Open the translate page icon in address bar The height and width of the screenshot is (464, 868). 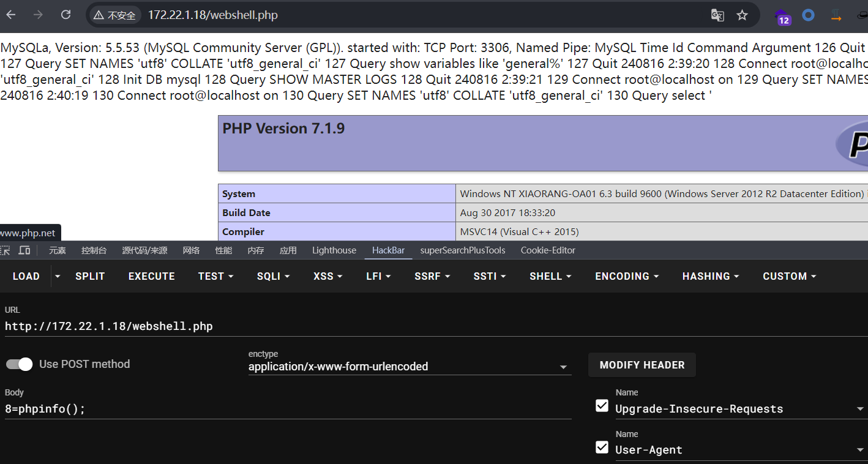[x=717, y=15]
